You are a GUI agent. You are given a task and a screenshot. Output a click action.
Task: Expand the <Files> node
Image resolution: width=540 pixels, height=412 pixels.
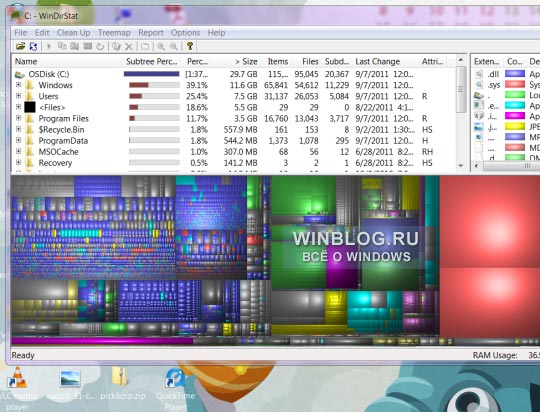tap(19, 107)
